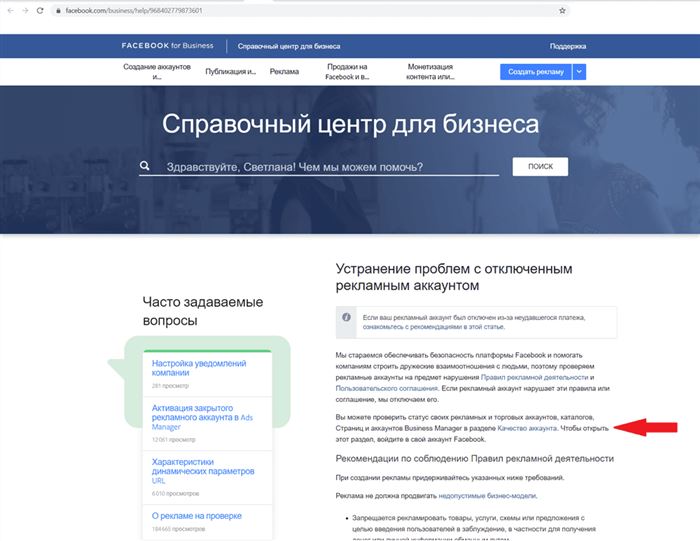Viewport: 700px width, 541px height.
Task: Follow the ознакомьтесь с рекомендациями в этой статье link
Action: pyautogui.click(x=433, y=327)
